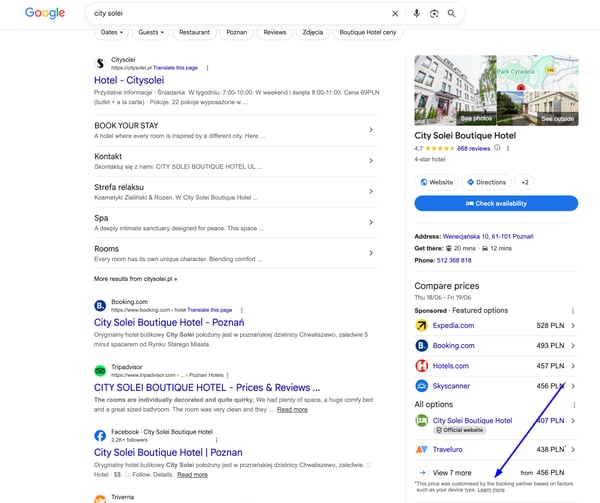Click the Directions button
Image resolution: width=600 pixels, height=503 pixels.
(x=487, y=182)
